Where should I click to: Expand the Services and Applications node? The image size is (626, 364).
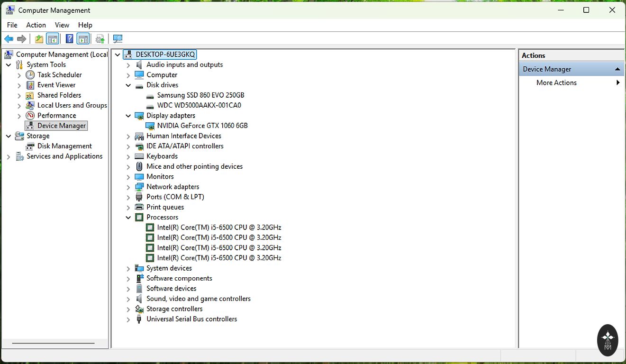9,156
